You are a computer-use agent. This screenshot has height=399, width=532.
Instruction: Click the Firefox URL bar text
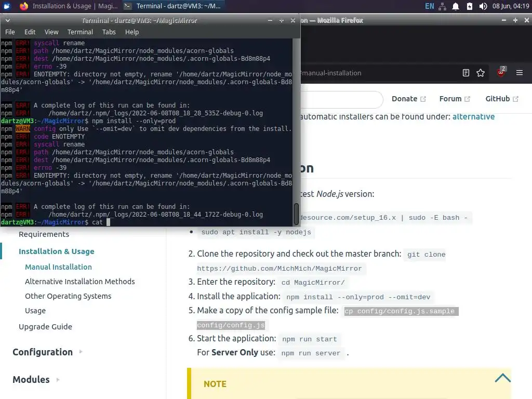pyautogui.click(x=331, y=73)
